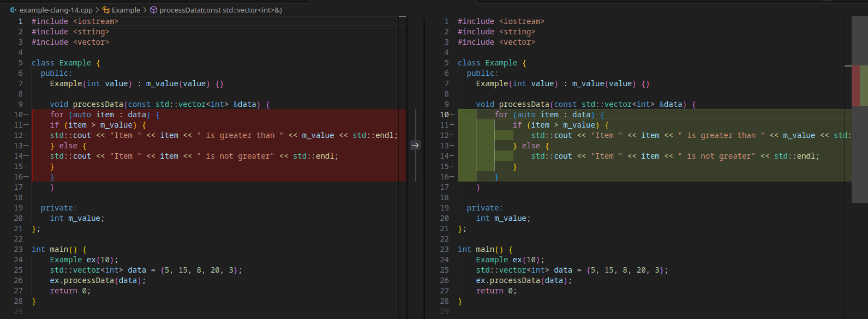Viewport: 868px width, 319px height.
Task: Click 'class Example' line in left pane
Action: pyautogui.click(x=65, y=63)
